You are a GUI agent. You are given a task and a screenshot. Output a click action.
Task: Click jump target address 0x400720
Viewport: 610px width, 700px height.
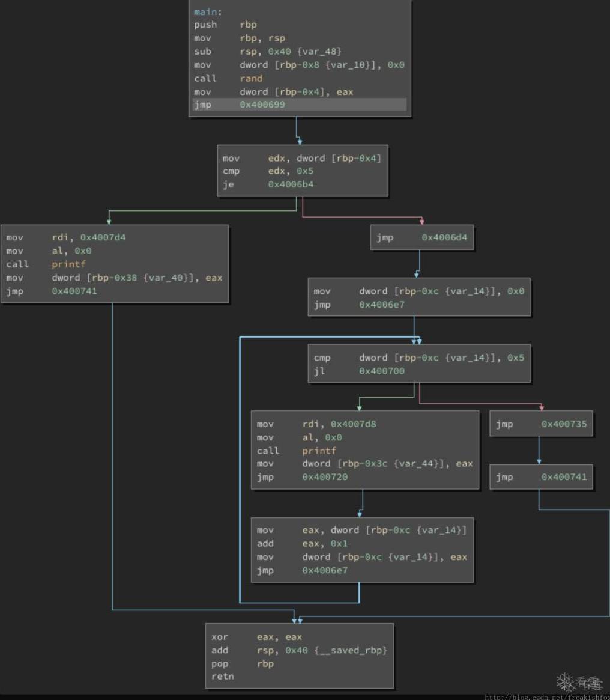click(325, 477)
